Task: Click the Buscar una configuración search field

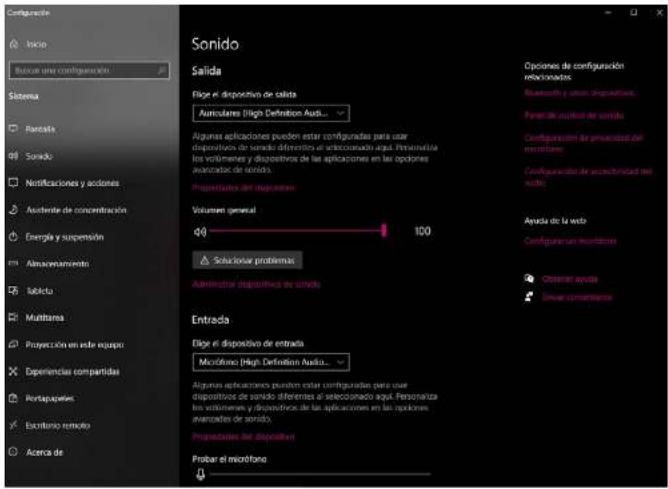Action: [x=89, y=70]
